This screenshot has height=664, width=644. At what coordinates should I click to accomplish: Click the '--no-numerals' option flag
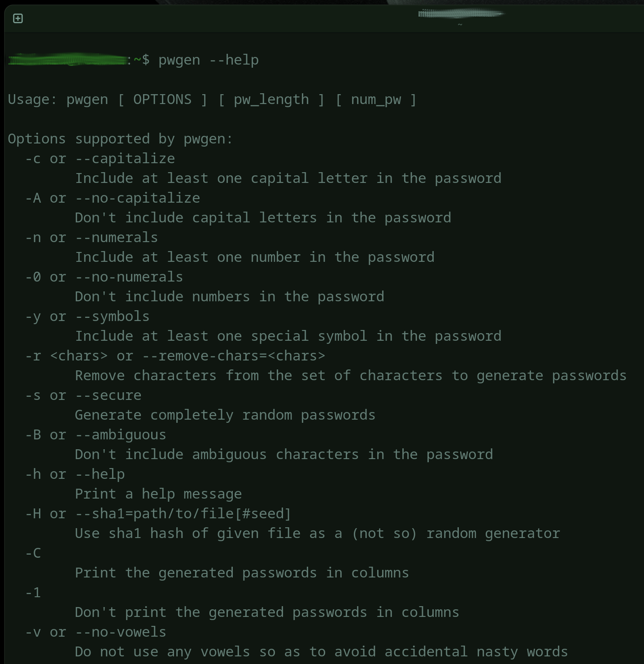click(129, 277)
